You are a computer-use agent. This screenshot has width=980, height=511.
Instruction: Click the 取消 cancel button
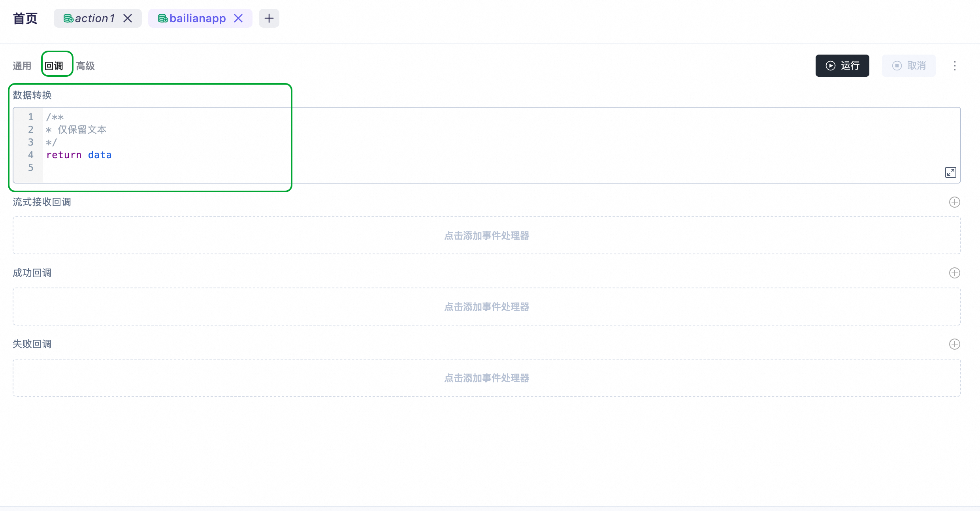pos(908,66)
